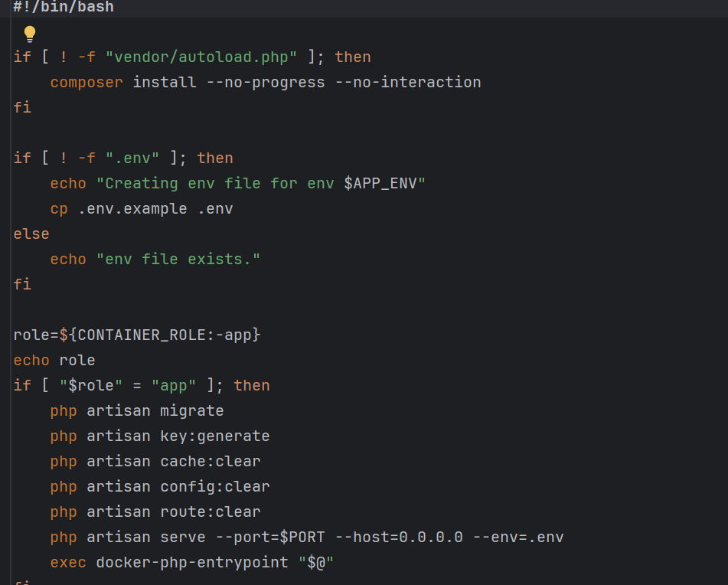Click the ".env.example" filename

click(x=132, y=209)
